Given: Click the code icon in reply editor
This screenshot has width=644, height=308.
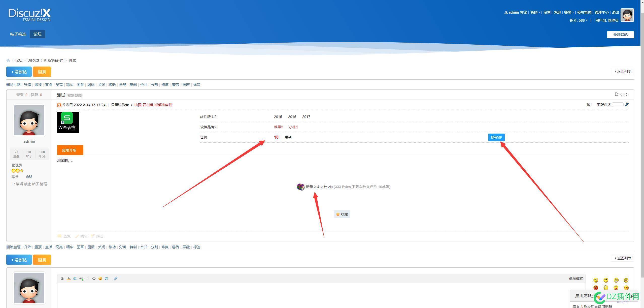Looking at the screenshot, I should 94,279.
